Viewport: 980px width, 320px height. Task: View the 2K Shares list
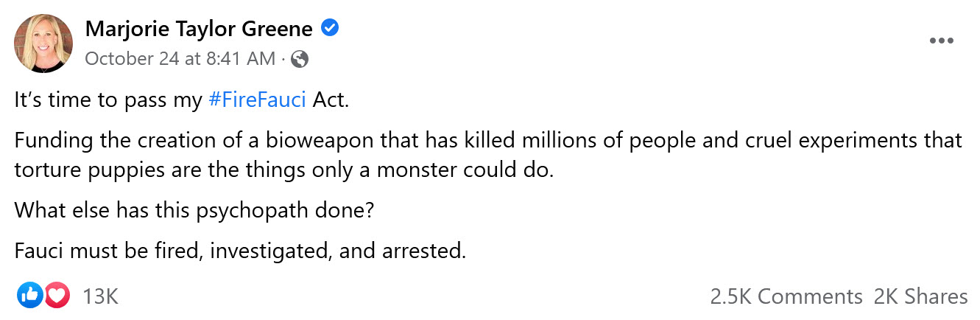(x=920, y=296)
